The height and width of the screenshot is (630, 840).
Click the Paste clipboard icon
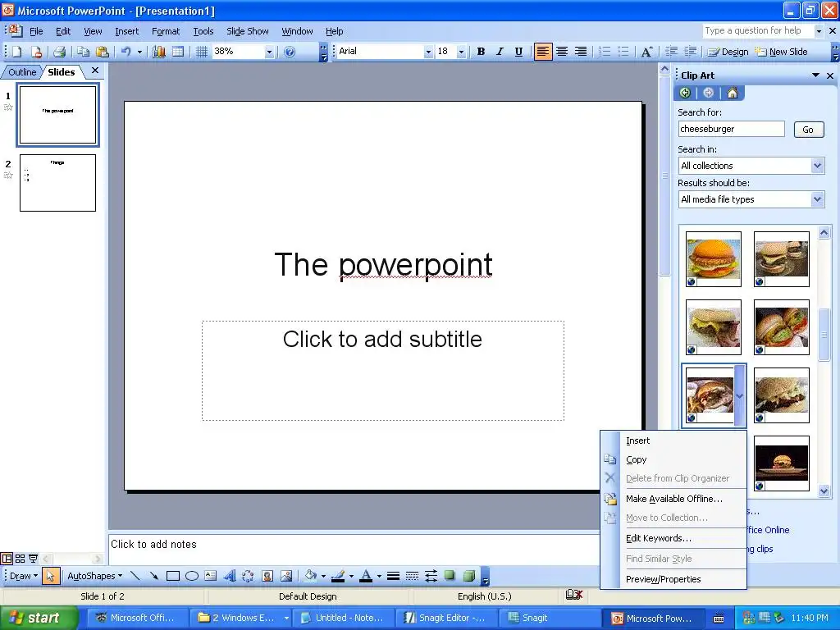point(102,52)
